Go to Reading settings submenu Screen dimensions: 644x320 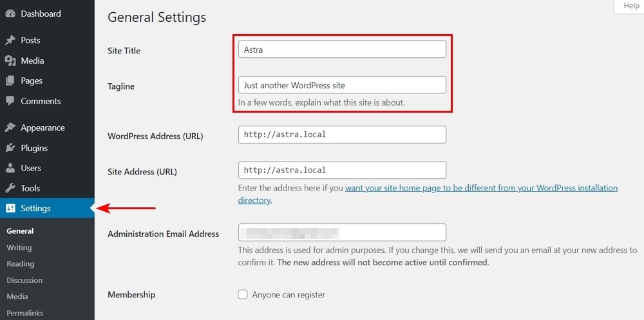tap(20, 263)
